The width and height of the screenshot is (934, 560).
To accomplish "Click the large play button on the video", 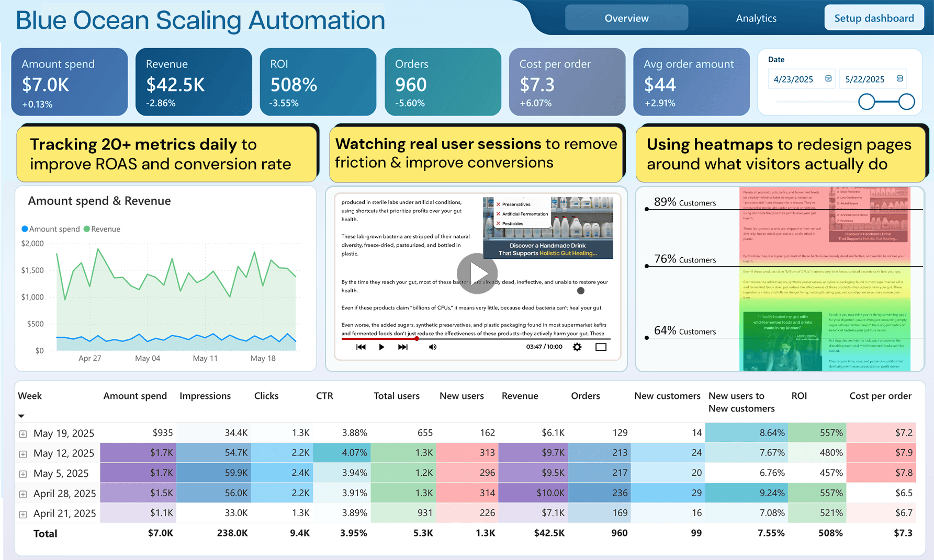I will [477, 273].
